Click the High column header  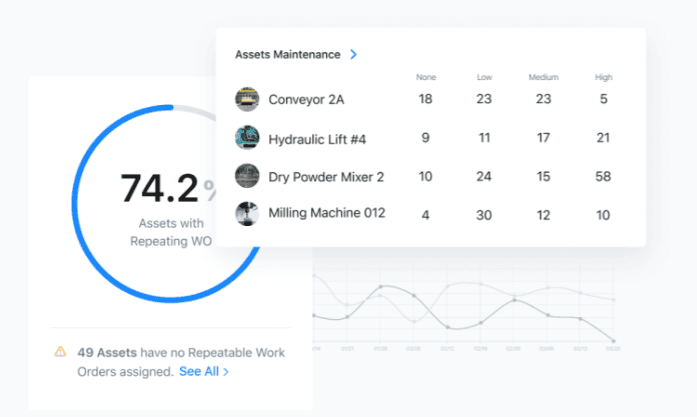[603, 77]
